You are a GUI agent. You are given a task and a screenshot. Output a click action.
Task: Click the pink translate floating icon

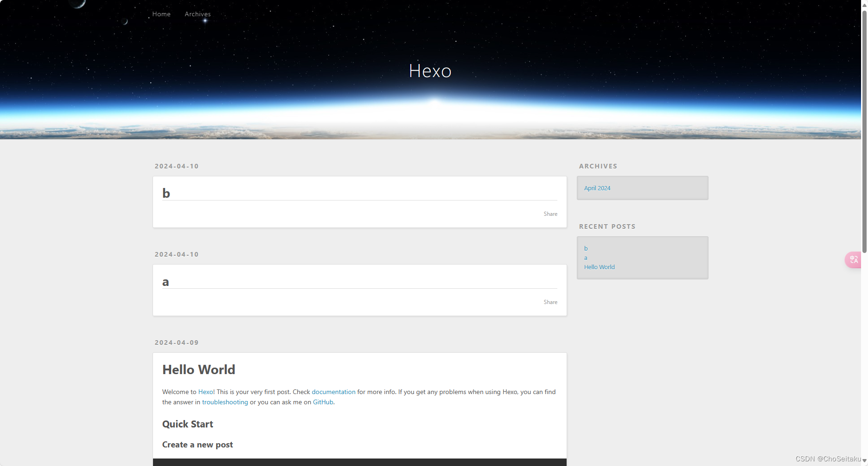coord(853,260)
